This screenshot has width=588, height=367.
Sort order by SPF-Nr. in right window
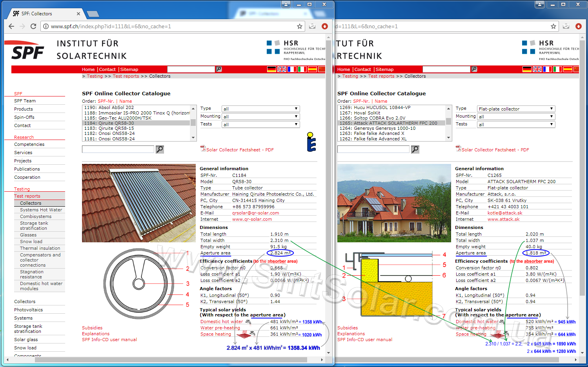click(x=361, y=101)
